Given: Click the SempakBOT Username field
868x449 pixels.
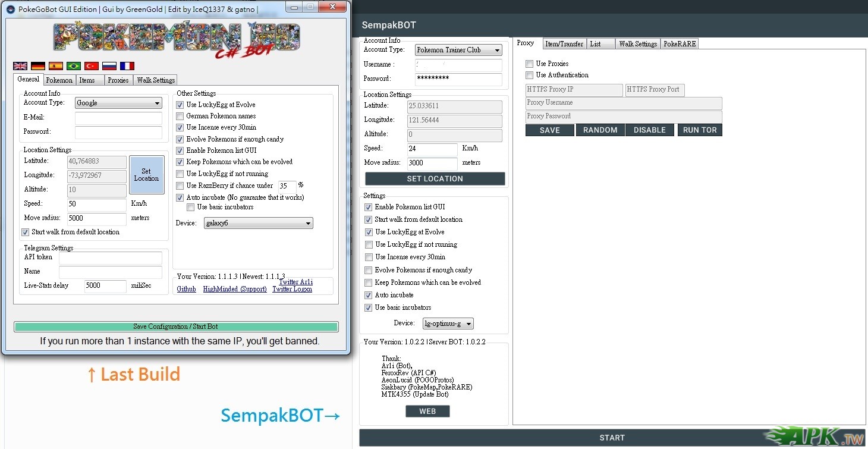Looking at the screenshot, I should click(458, 65).
